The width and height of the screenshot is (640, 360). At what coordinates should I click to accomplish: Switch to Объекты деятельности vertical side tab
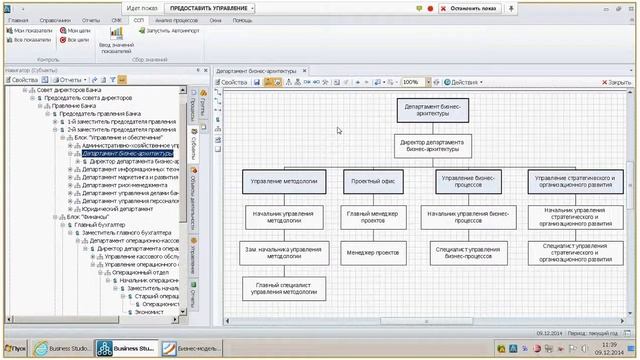[193, 198]
